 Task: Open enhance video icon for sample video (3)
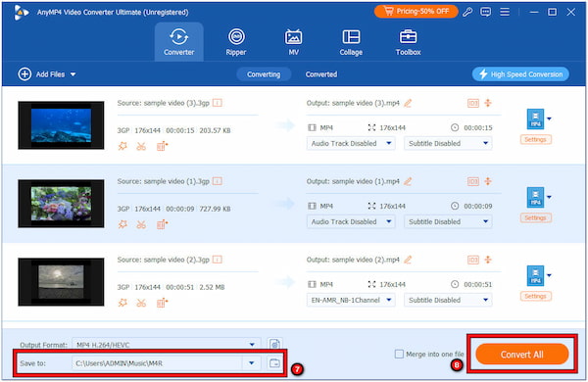tap(162, 146)
